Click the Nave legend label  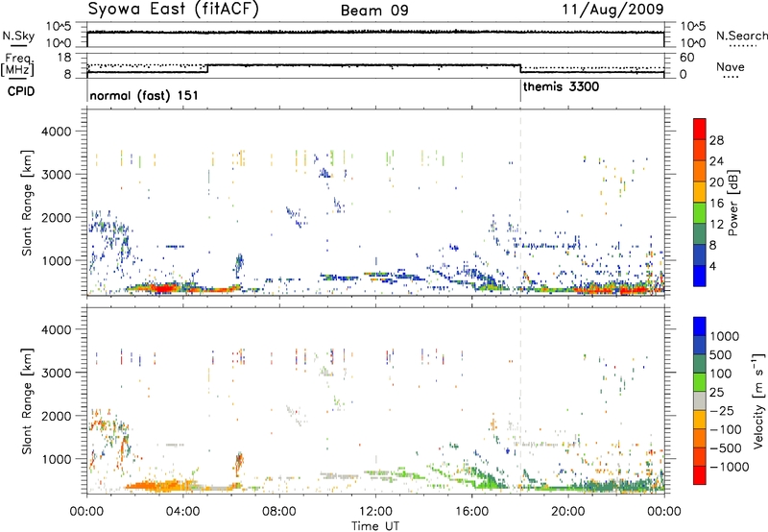point(731,67)
